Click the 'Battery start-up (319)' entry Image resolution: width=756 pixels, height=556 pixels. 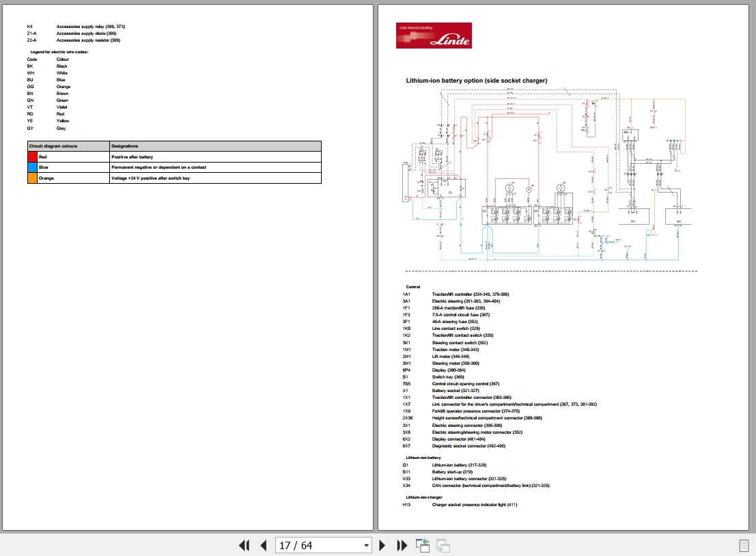[x=452, y=472]
